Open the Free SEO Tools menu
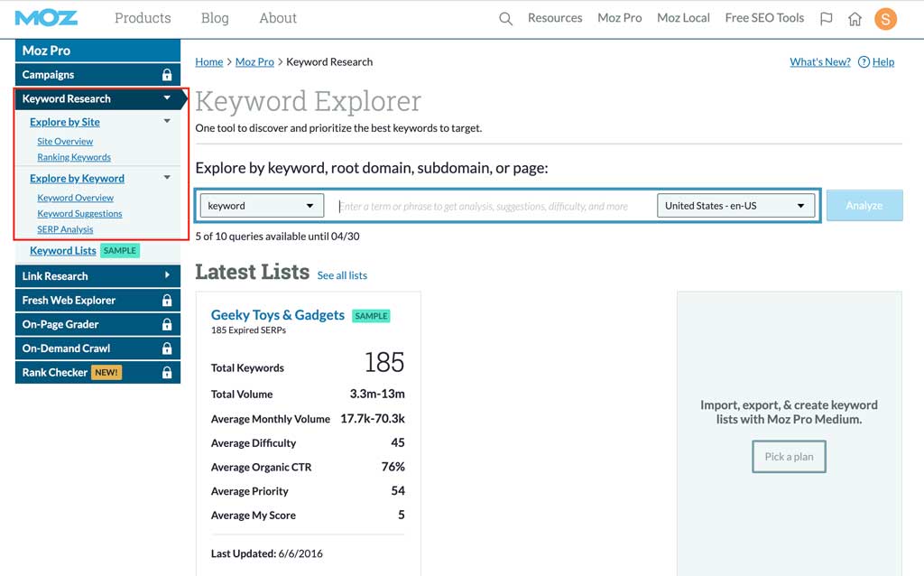924x576 pixels. click(x=764, y=18)
